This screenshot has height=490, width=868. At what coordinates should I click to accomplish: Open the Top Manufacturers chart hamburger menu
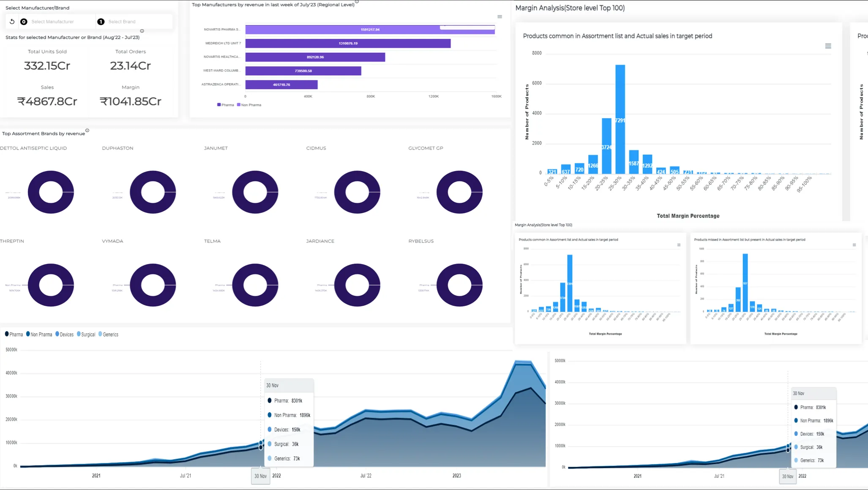pos(500,17)
